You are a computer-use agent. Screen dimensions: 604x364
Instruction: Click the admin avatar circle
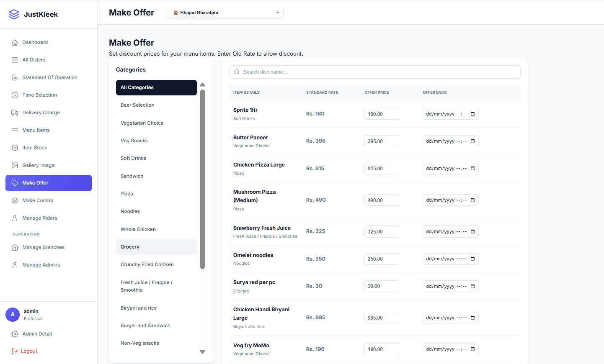13,315
